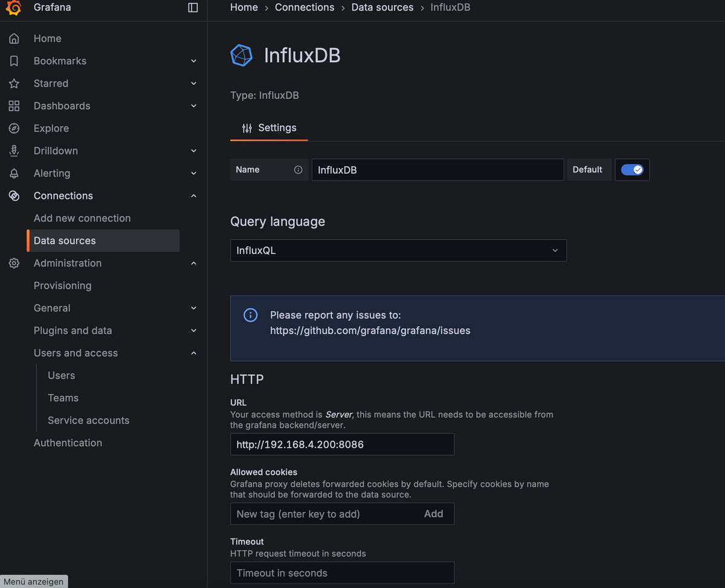
Task: Open the Settings tab
Action: 269,128
